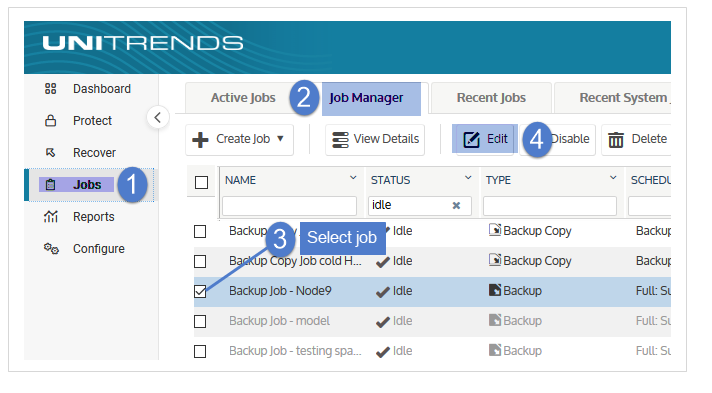This screenshot has height=393, width=712.
Task: Click the Configure gears icon
Action: click(x=51, y=249)
